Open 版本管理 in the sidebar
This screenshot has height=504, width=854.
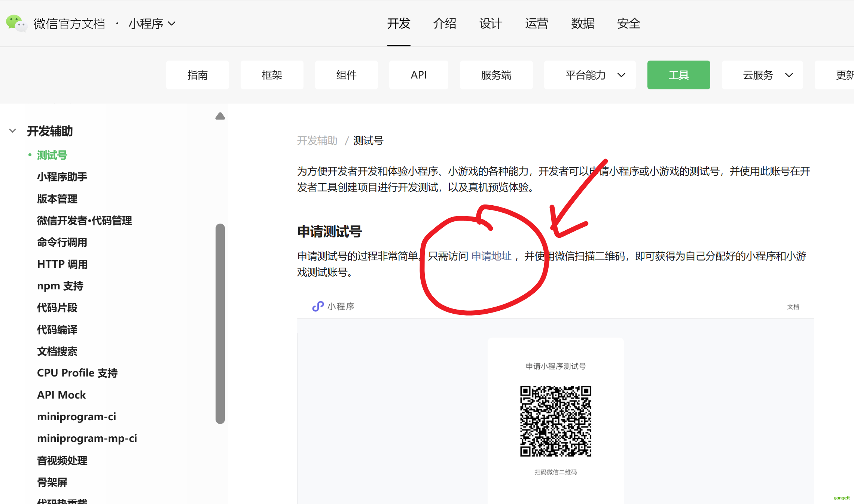57,199
